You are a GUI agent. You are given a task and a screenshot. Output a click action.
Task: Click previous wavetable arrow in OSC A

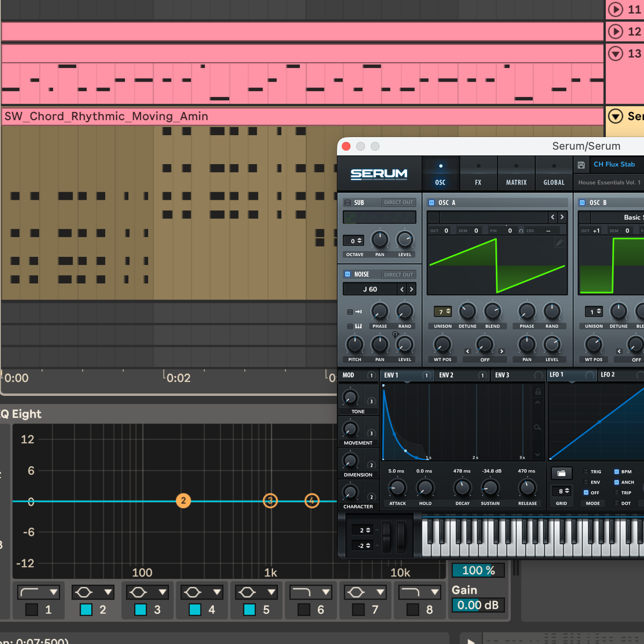tap(553, 217)
